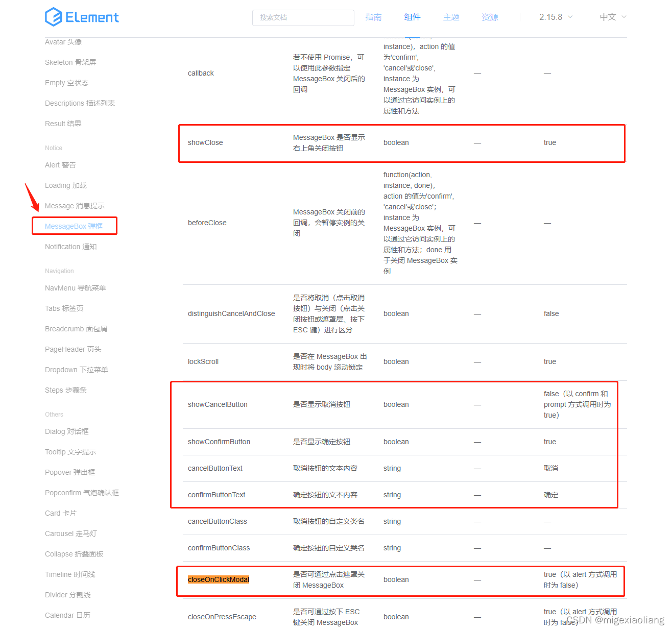Click the confirmButtonText parameter name
672x630 pixels.
point(217,495)
